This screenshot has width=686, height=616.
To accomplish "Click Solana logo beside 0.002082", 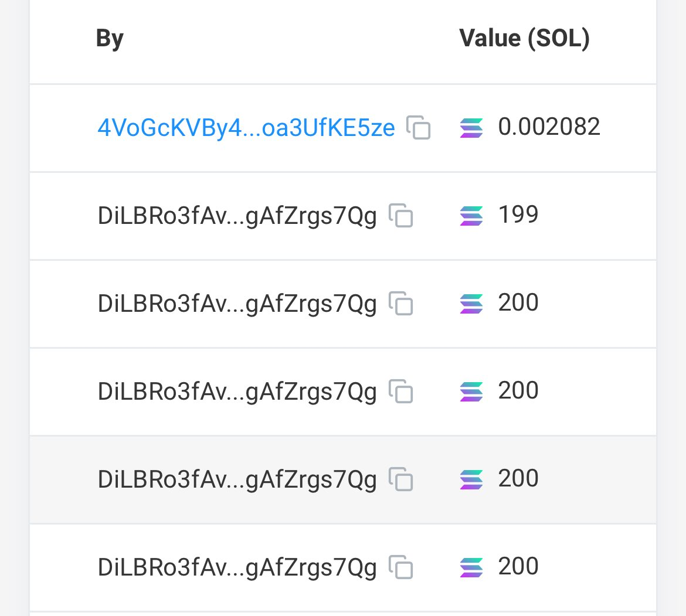I will pos(471,128).
